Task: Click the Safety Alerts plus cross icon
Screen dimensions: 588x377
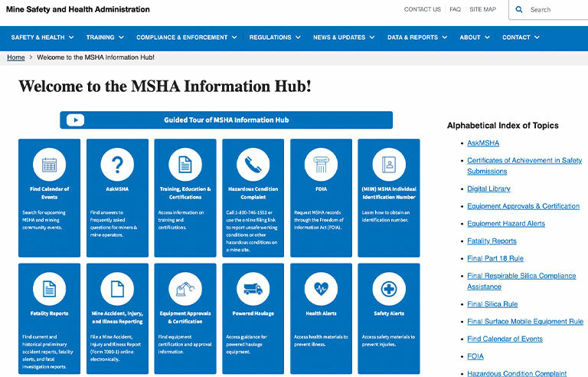Action: (x=389, y=289)
